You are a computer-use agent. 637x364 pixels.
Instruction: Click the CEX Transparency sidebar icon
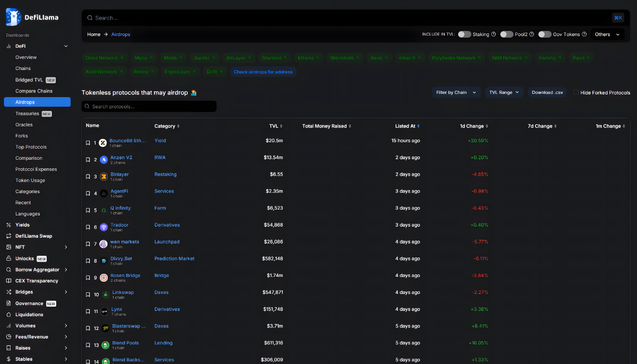click(x=7, y=281)
